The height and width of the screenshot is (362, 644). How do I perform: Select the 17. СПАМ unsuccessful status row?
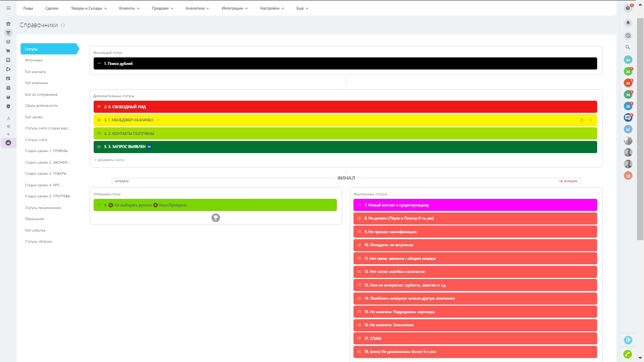(475, 338)
